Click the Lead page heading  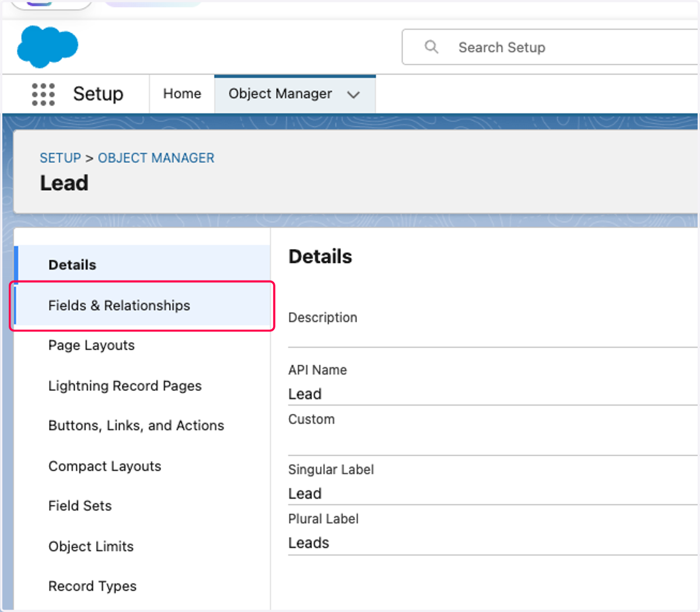(x=64, y=183)
